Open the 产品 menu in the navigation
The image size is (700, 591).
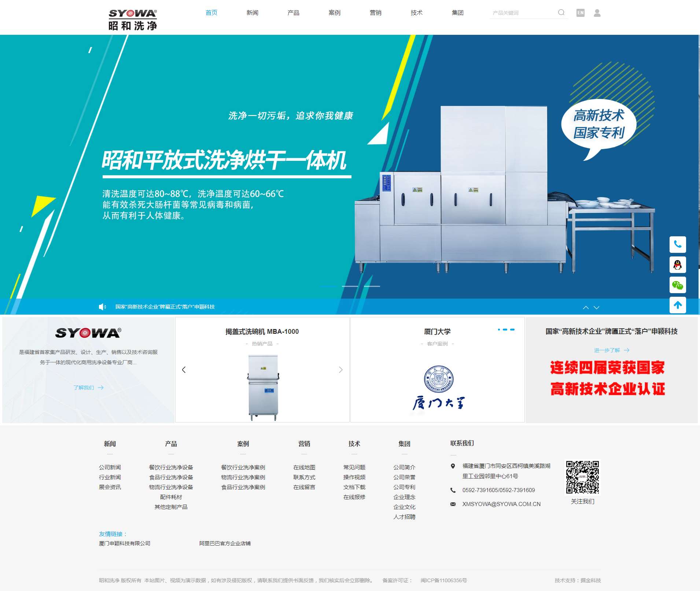pos(293,13)
